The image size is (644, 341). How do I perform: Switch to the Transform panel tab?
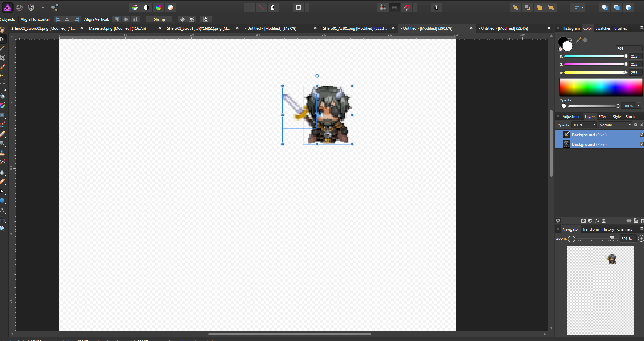click(x=590, y=229)
